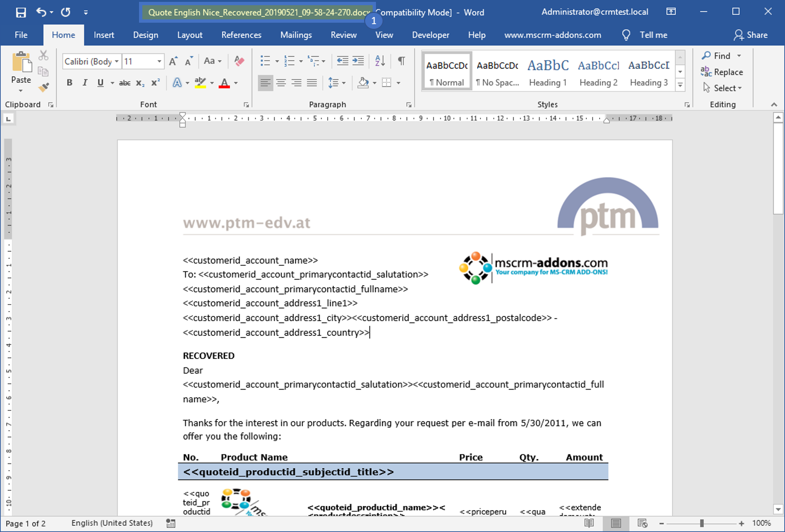The image size is (785, 532).
Task: Click the Paste clipboard icon
Action: (x=21, y=62)
